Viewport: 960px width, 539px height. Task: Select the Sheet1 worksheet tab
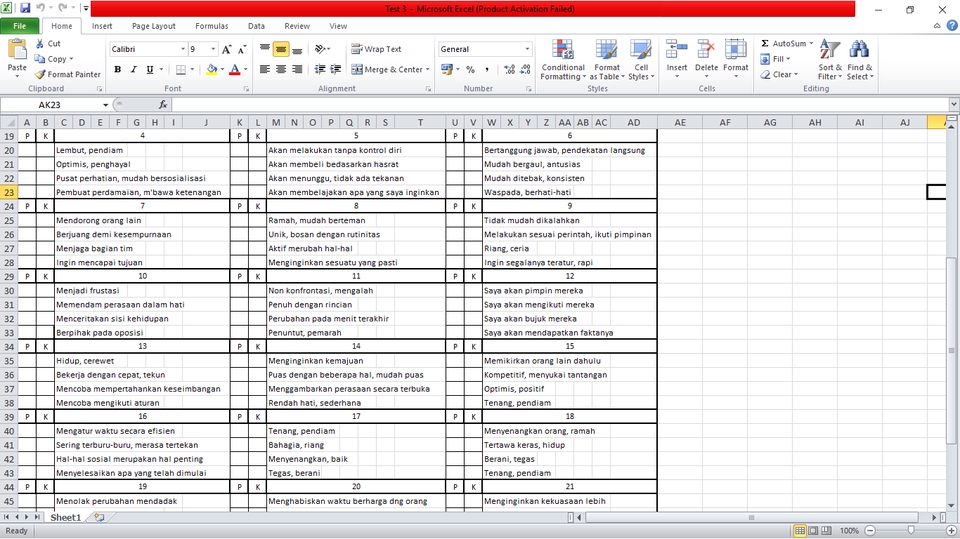65,518
